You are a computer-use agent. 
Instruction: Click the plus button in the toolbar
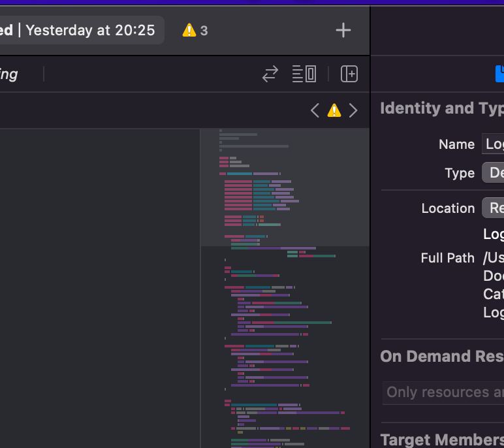343,30
